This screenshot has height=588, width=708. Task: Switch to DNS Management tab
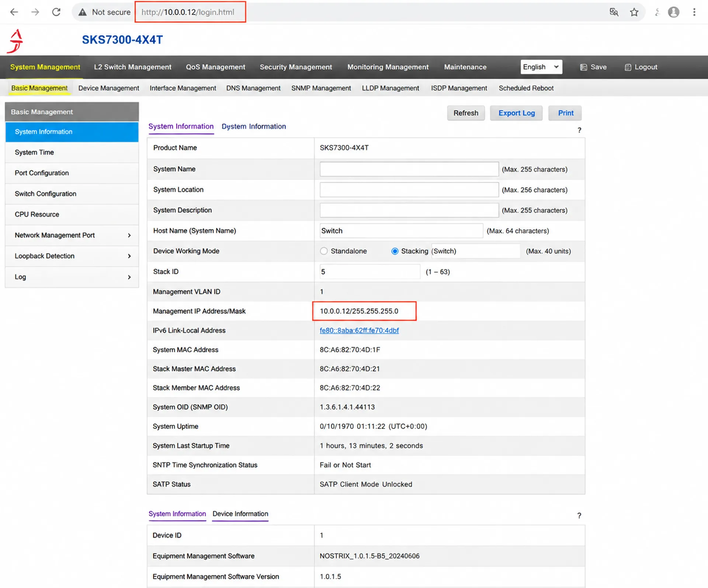(x=253, y=88)
